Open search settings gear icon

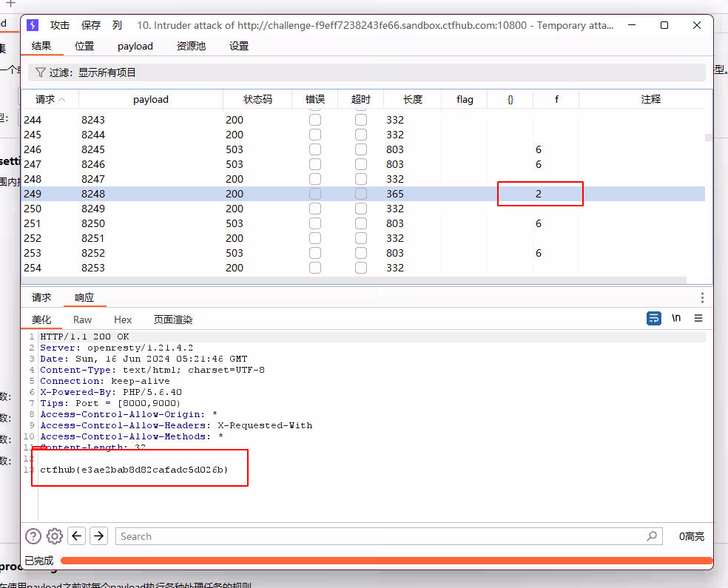[x=55, y=536]
